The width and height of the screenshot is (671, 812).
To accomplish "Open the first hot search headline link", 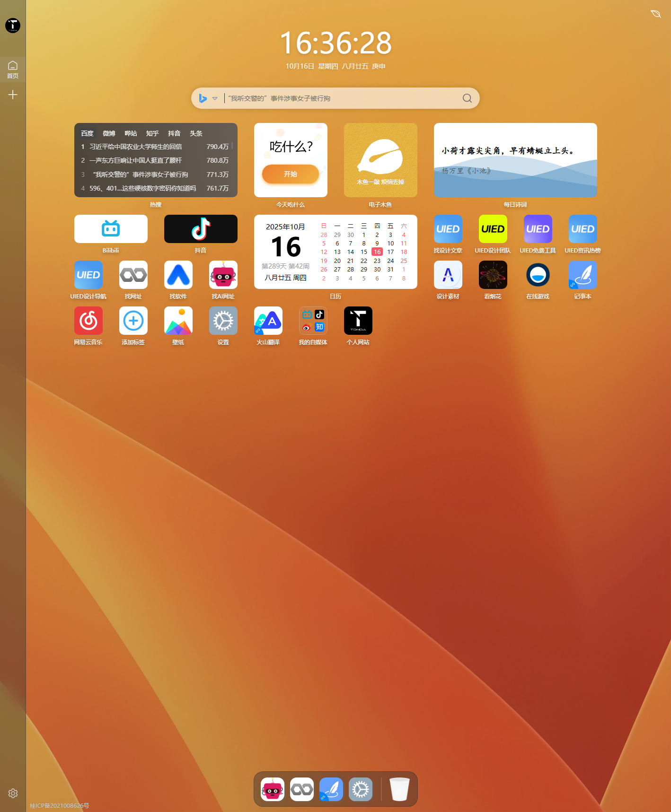I will coord(136,147).
